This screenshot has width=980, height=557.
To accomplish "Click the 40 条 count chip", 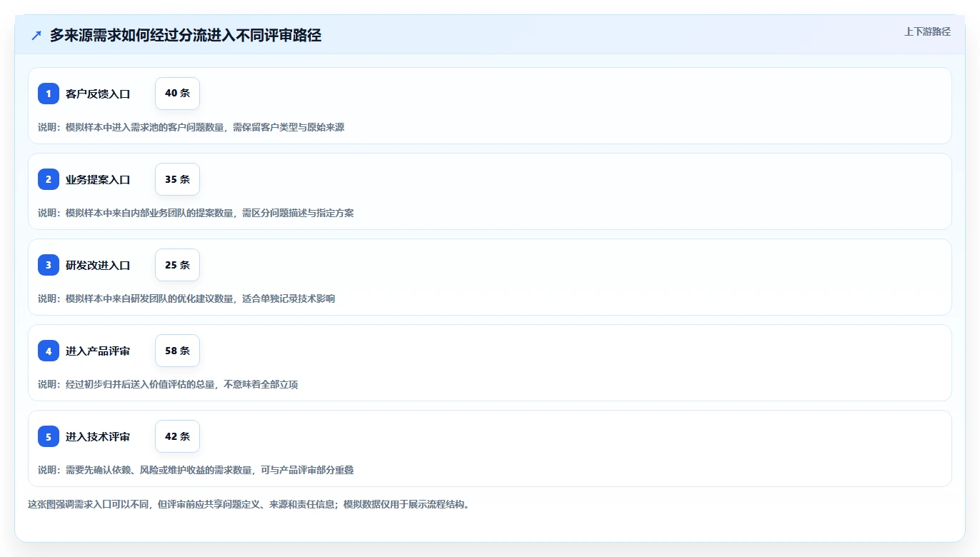I will (177, 94).
